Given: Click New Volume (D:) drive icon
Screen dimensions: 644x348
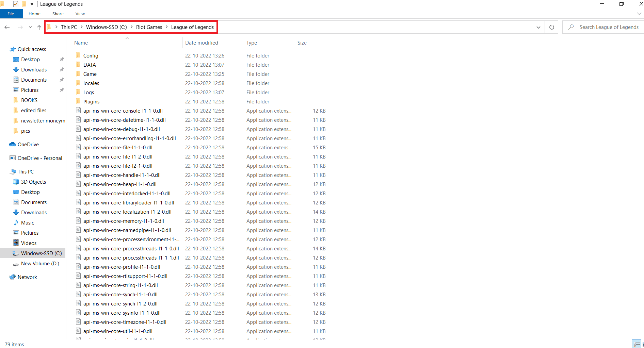Looking at the screenshot, I should click(x=16, y=264).
